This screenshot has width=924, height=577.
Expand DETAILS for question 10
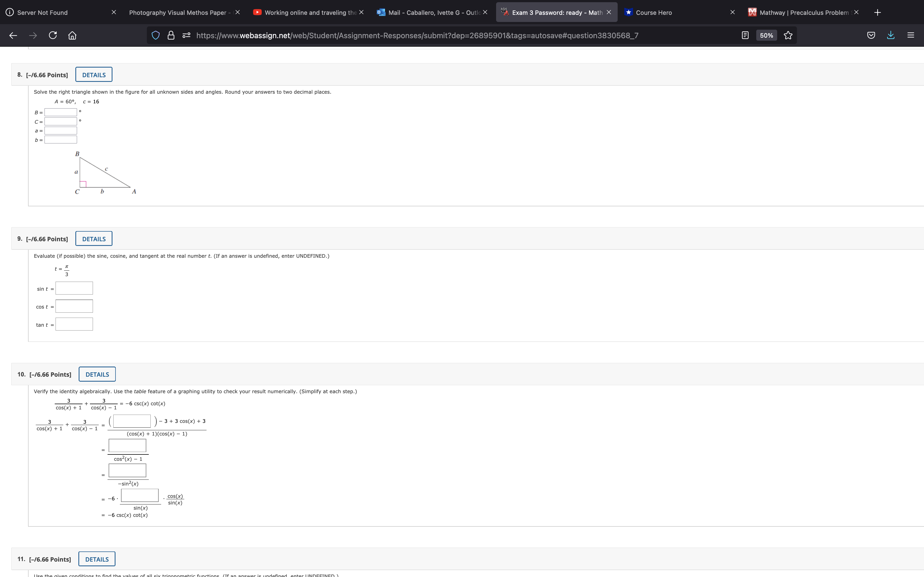[x=97, y=374]
